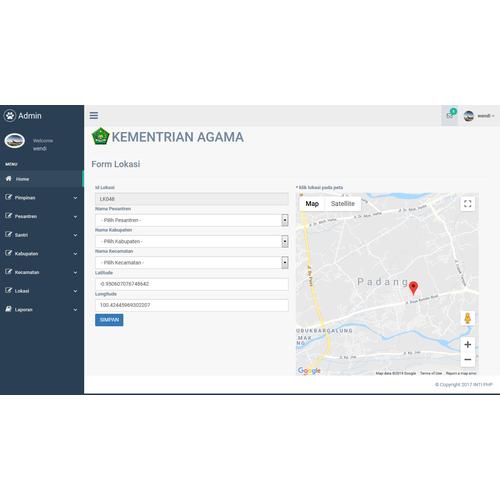Go to Home in sidebar
Viewport: 500px width, 500px height.
click(42, 179)
